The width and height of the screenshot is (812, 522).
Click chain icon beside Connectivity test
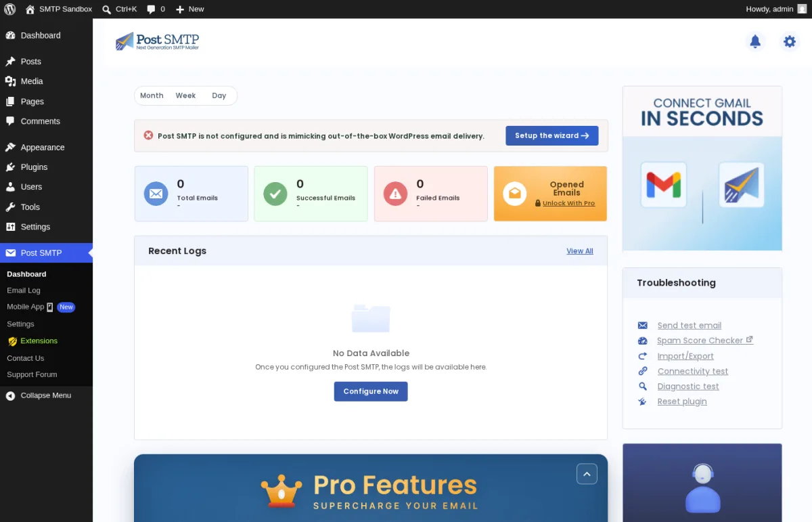pyautogui.click(x=643, y=371)
